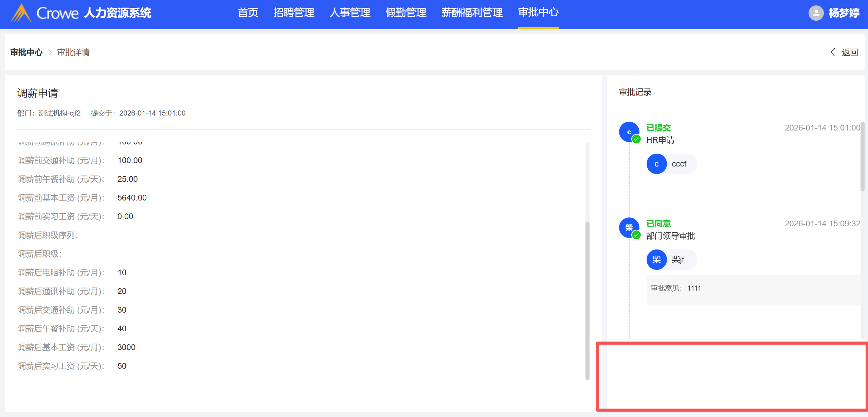Open the 假勤管理 menu

click(x=406, y=13)
